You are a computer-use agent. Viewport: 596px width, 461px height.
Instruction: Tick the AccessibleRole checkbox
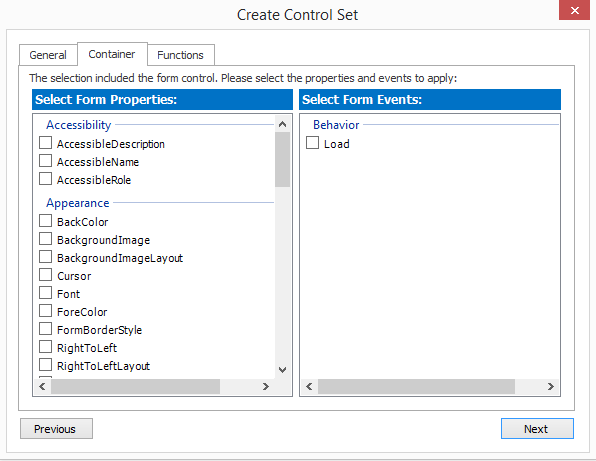click(46, 179)
